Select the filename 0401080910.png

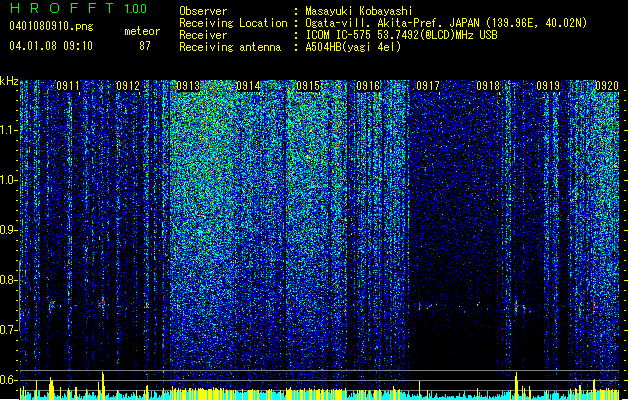[x=51, y=26]
